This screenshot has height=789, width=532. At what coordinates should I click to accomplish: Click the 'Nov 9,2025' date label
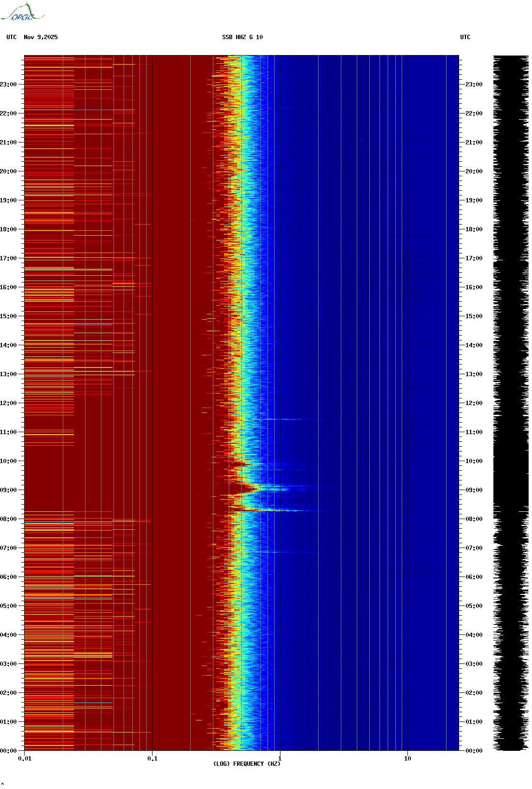point(41,37)
